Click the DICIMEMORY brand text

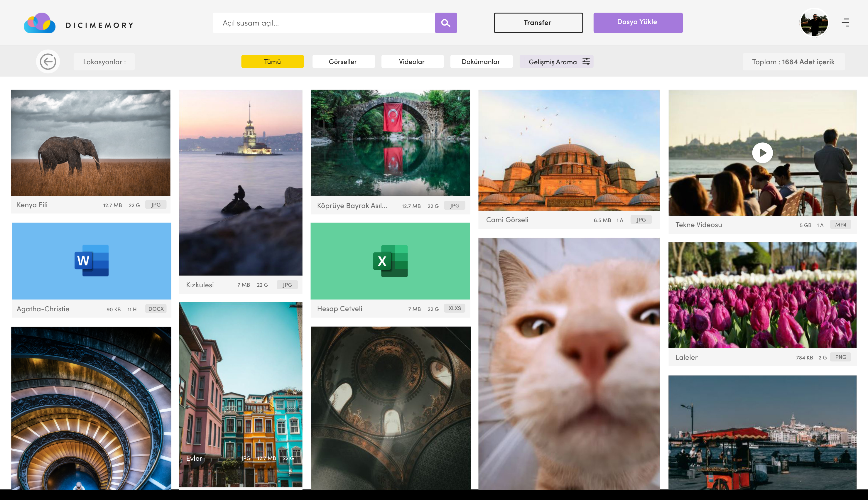coord(99,25)
